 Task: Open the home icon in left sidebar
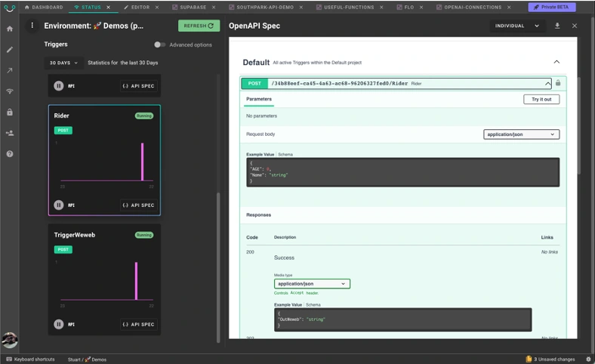pyautogui.click(x=10, y=29)
